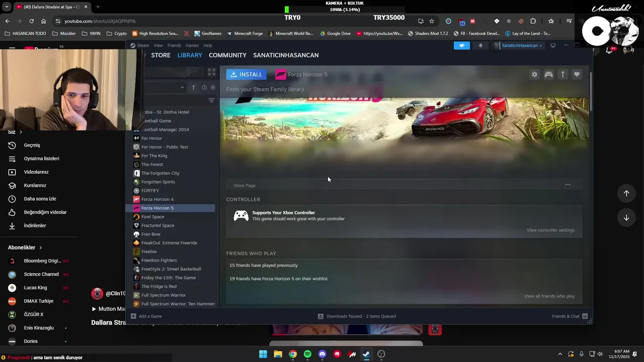Click View controller settings
The height and width of the screenshot is (362, 644).
coord(550,230)
